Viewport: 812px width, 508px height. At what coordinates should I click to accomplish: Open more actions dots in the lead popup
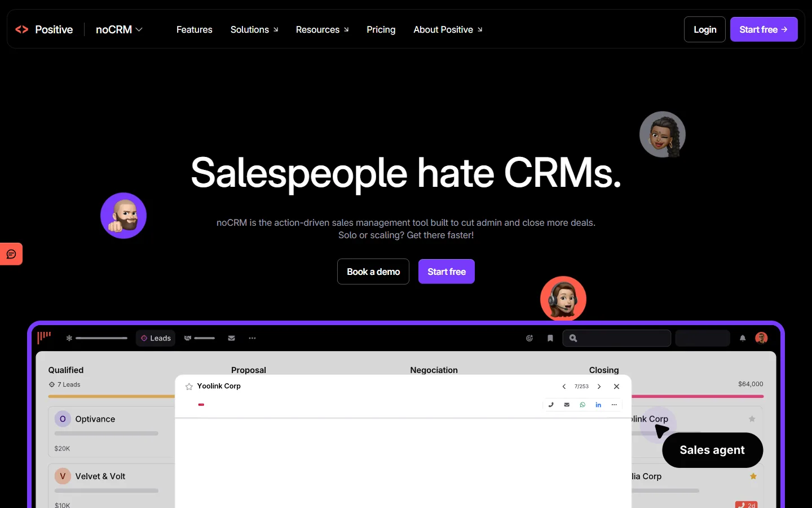(x=614, y=405)
